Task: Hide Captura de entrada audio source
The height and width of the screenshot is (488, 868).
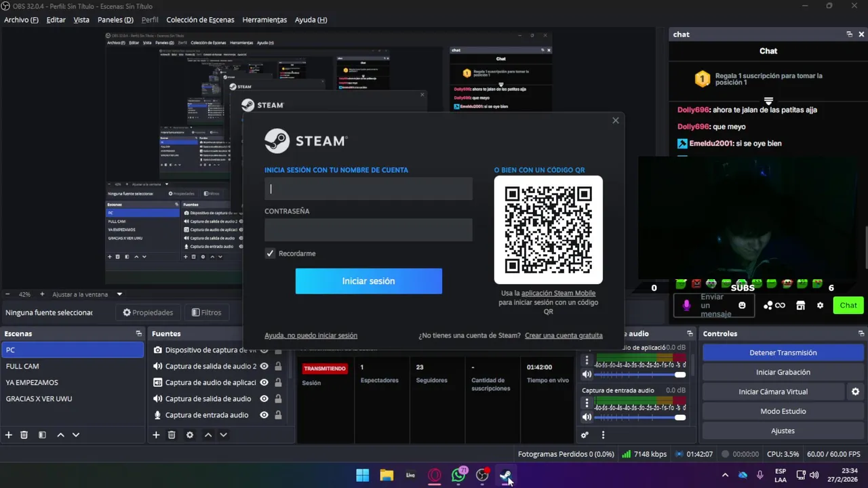Action: click(264, 415)
